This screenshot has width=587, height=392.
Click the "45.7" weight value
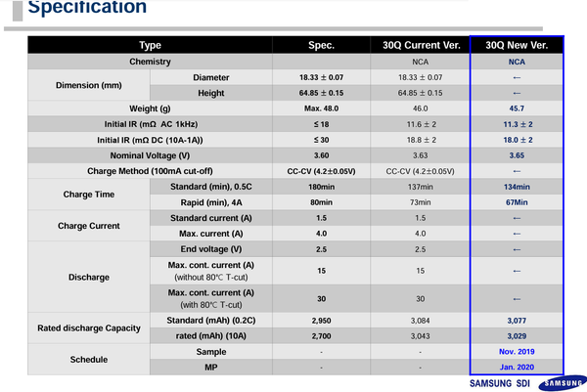click(x=517, y=109)
